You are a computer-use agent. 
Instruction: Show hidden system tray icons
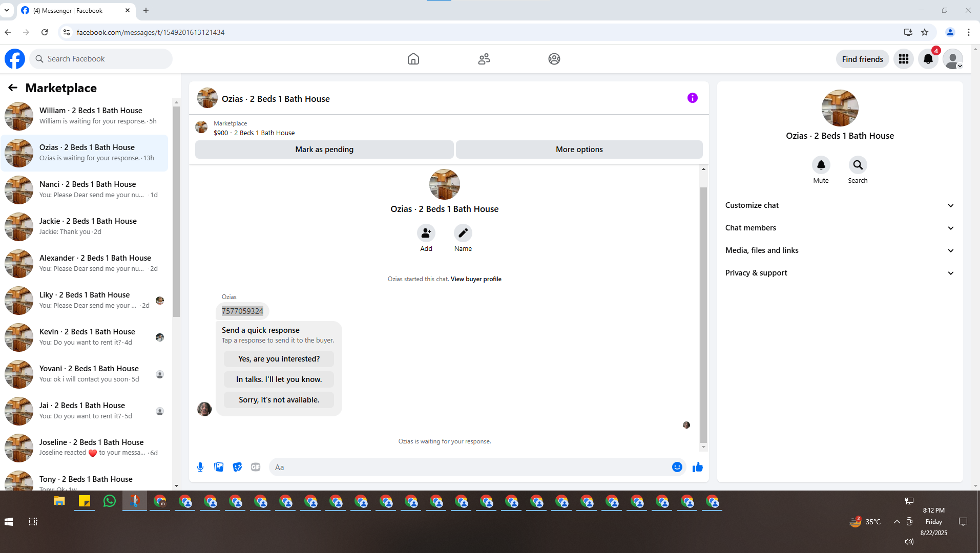(x=896, y=521)
